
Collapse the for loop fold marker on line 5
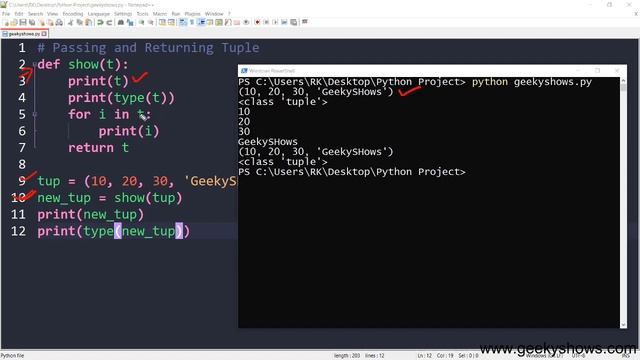point(35,115)
